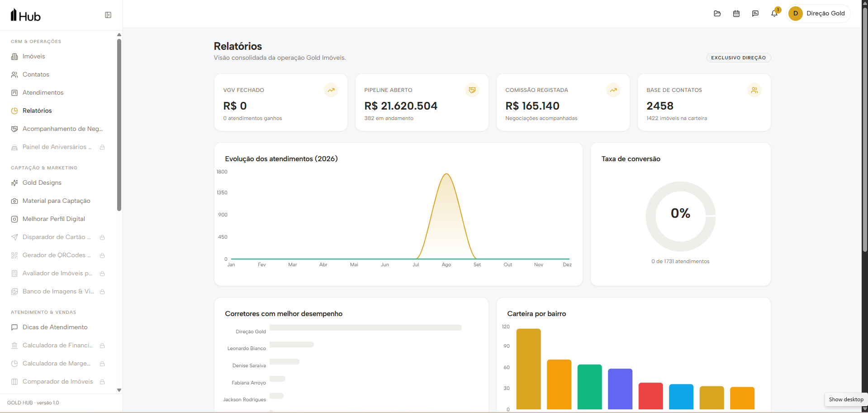The image size is (868, 413).
Task: Click the Leonardo Bianco performance bar
Action: [x=292, y=345]
